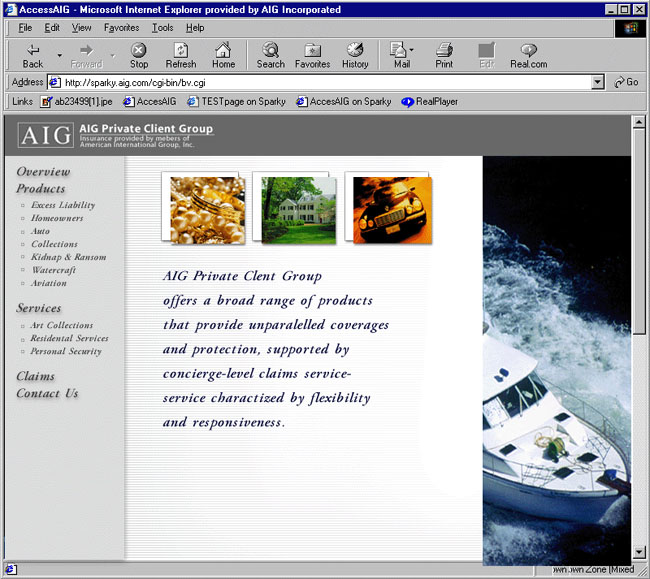
Task: Click the Back arrow toolbar icon
Action: (33, 50)
